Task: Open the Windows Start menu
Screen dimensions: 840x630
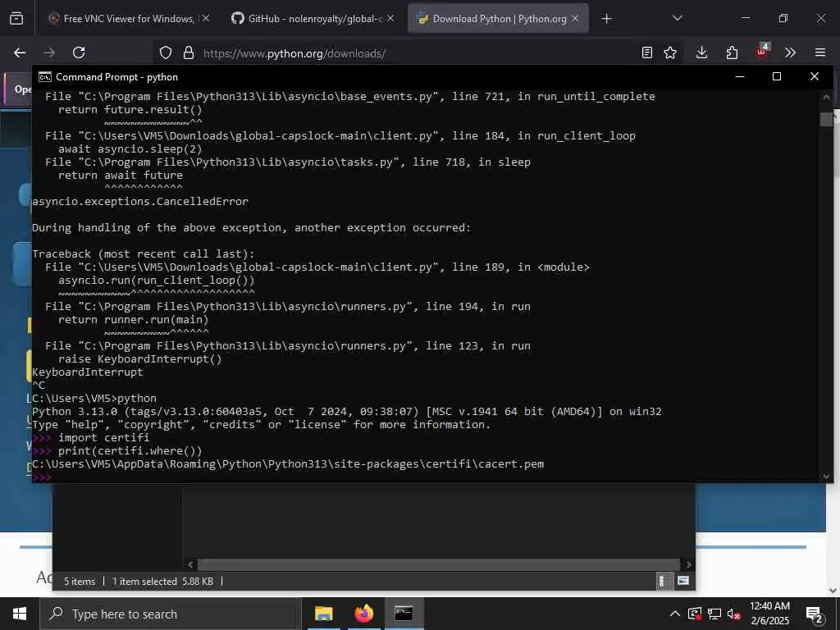Action: point(20,614)
